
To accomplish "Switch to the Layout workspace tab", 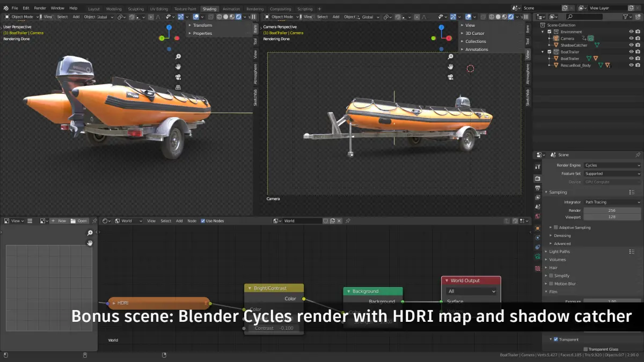I will 94,9.
